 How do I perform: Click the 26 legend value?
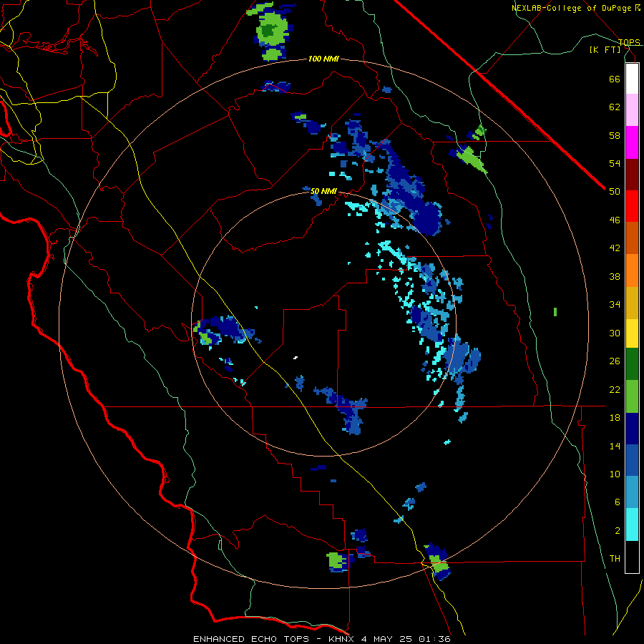(615, 361)
